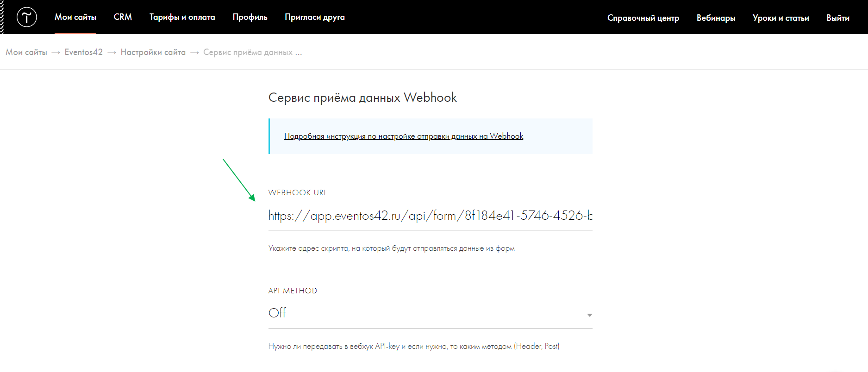Open Уроки и статьи section

click(781, 18)
